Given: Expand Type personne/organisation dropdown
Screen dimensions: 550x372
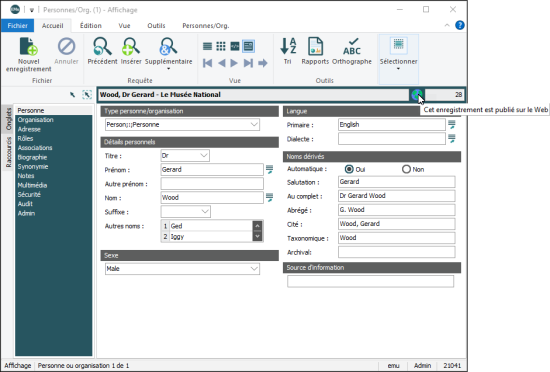Looking at the screenshot, I should (254, 124).
